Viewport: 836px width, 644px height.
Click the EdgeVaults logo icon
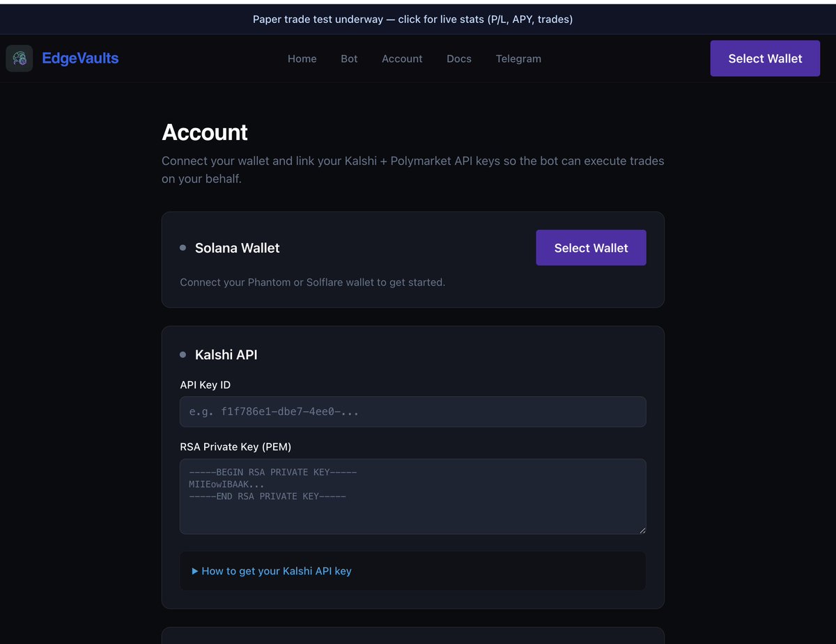click(x=20, y=58)
